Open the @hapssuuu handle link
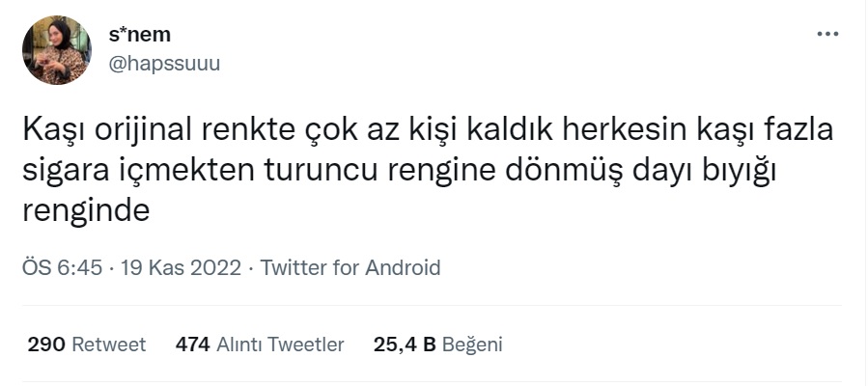This screenshot has height=386, width=868. [164, 64]
